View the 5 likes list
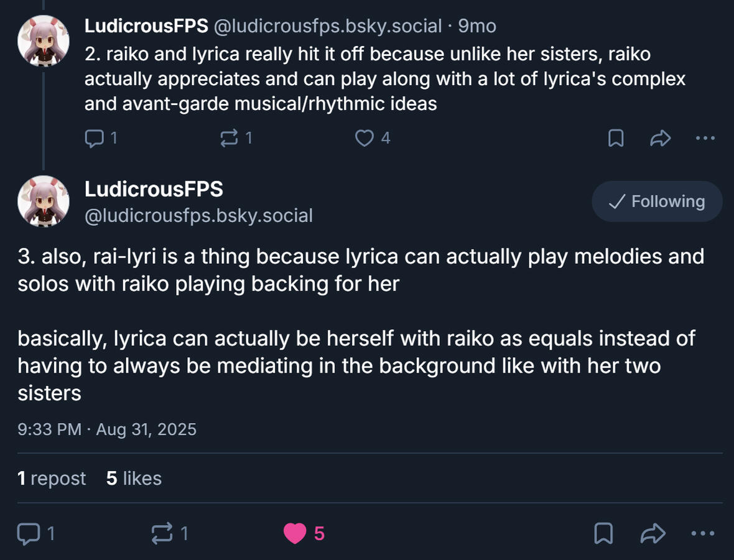This screenshot has height=560, width=734. click(134, 478)
